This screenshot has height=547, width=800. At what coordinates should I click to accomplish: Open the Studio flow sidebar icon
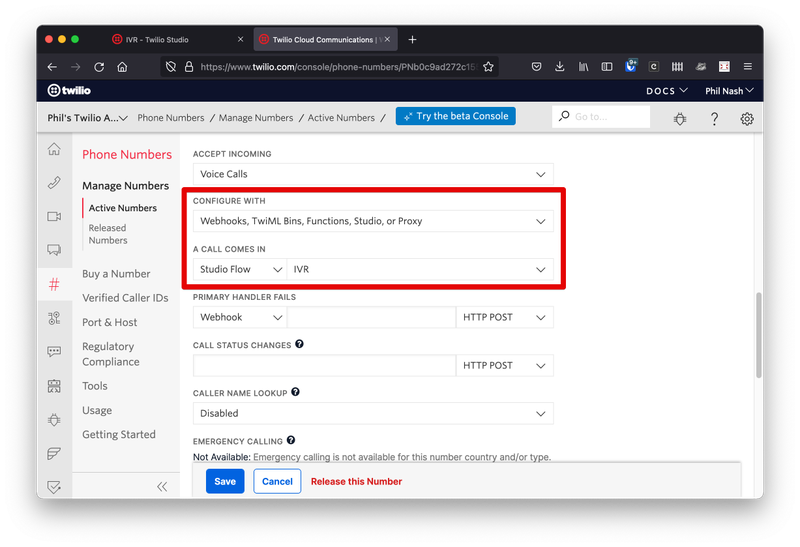pyautogui.click(x=54, y=318)
